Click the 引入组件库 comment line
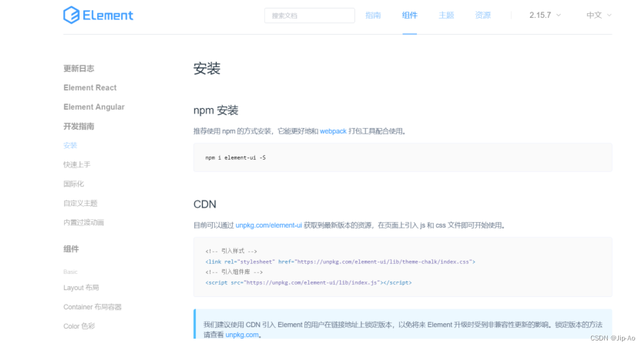This screenshot has height=347, width=644. click(234, 272)
